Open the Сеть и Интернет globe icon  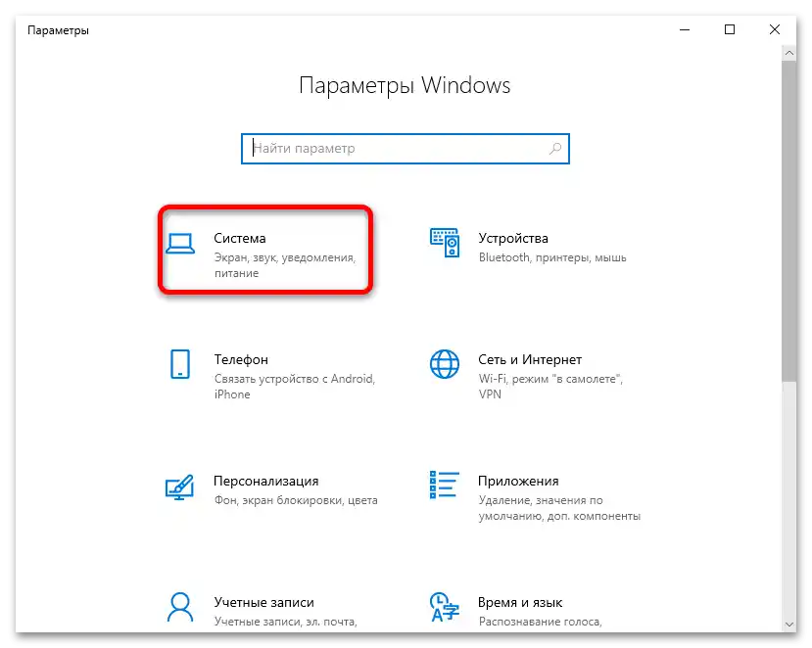(445, 364)
